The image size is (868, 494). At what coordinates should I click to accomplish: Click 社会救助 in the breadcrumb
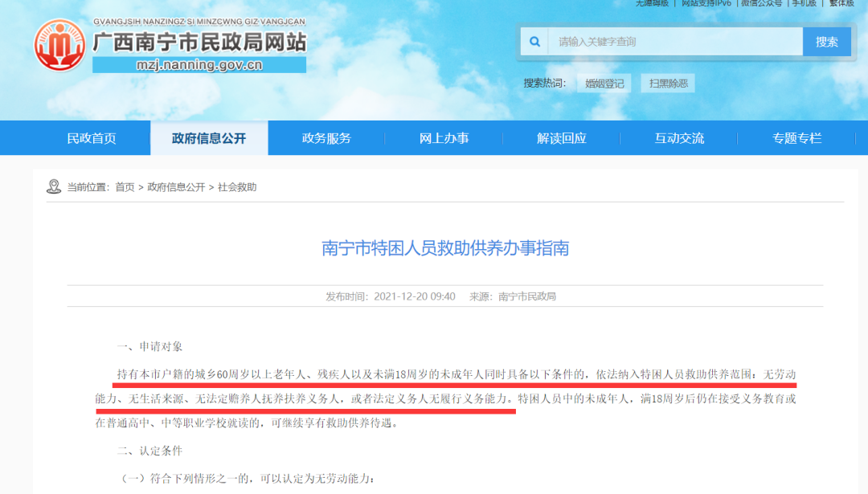pos(237,187)
